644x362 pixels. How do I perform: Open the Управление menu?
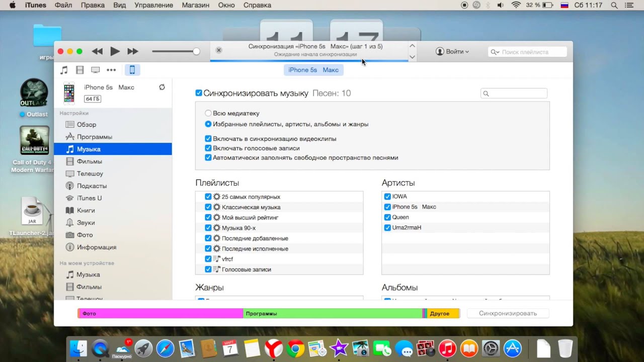pos(154,5)
